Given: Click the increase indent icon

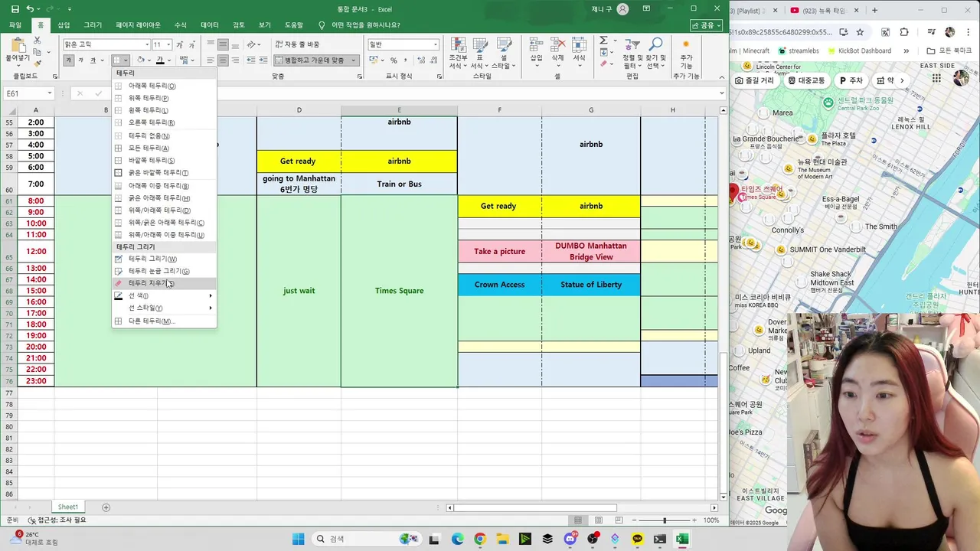Looking at the screenshot, I should coord(264,60).
